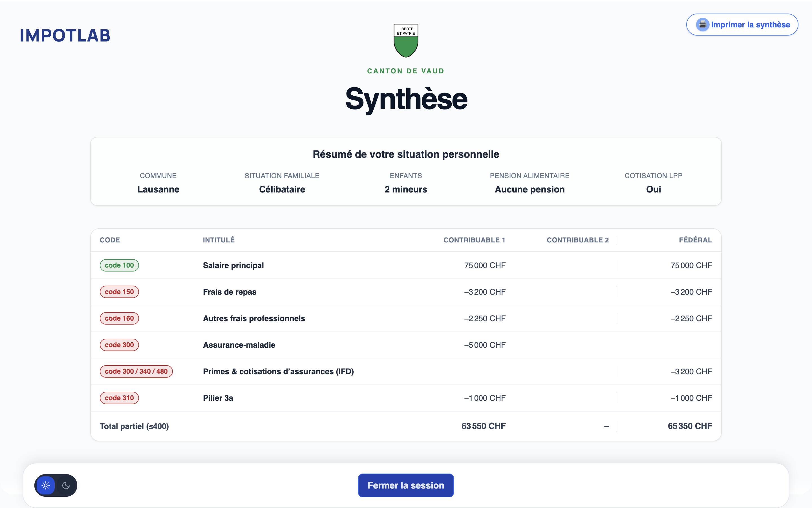Click the code 300 / 340 / 480 badge
The width and height of the screenshot is (812, 508).
point(136,371)
